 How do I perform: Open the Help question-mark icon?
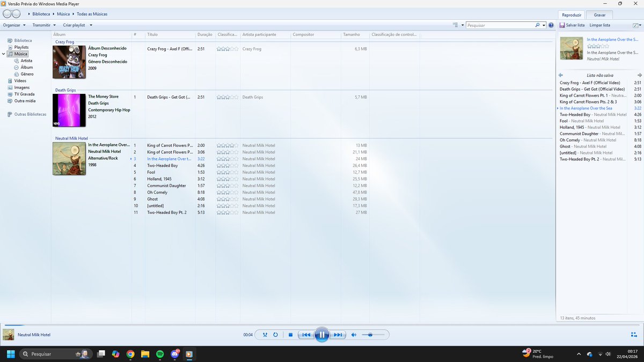(551, 25)
